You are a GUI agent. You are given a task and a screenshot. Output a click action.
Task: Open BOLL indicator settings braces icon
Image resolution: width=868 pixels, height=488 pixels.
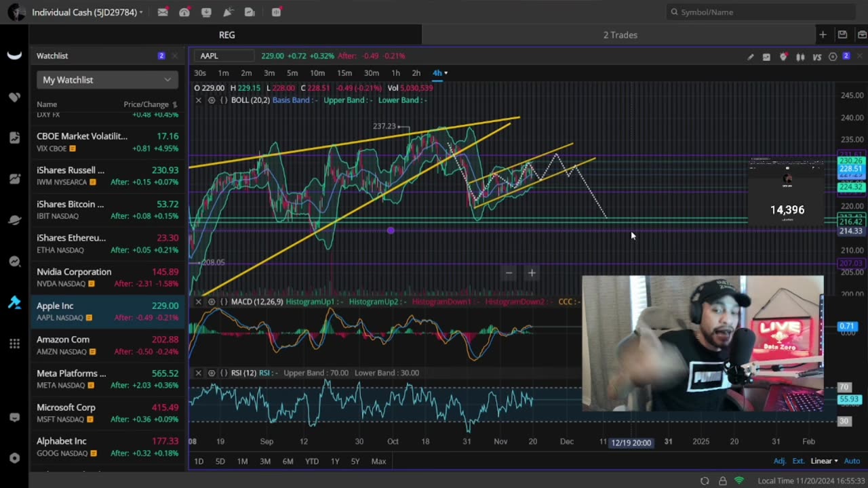click(224, 100)
